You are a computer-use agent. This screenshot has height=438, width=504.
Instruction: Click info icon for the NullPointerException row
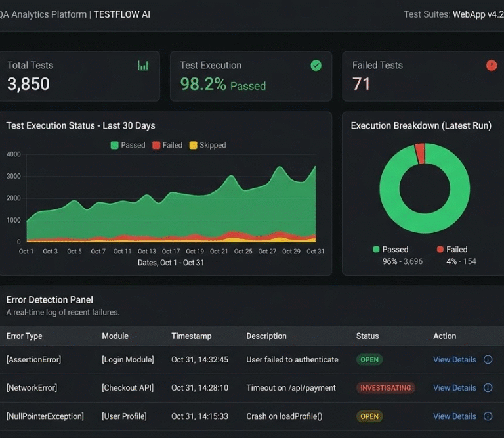coord(488,416)
